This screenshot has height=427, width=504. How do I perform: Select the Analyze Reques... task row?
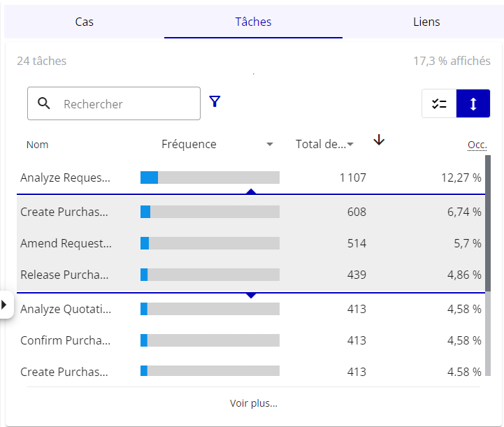65,178
